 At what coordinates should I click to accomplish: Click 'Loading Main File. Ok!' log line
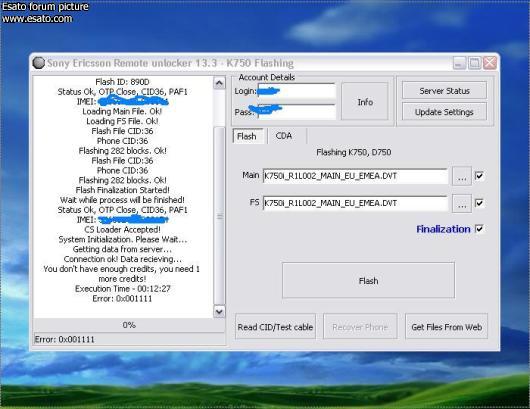[x=122, y=111]
